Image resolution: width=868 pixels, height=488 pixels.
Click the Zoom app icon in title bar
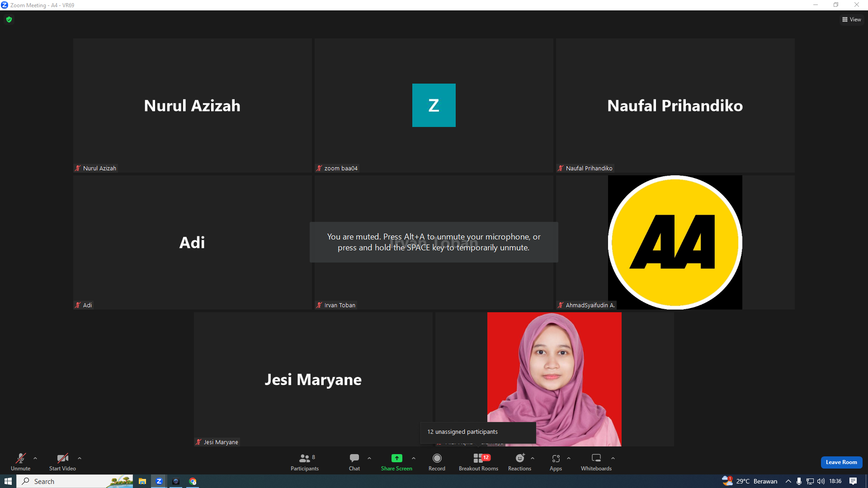[5, 5]
